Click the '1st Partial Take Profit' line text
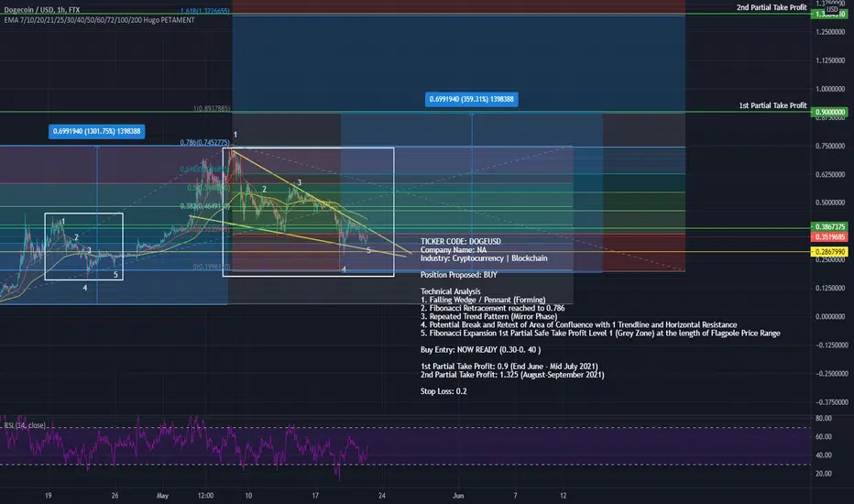 click(772, 105)
